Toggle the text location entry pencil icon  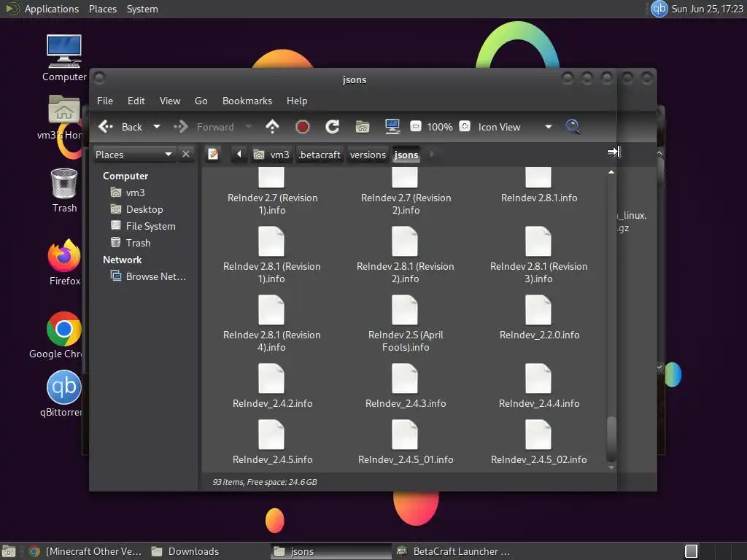(x=214, y=155)
